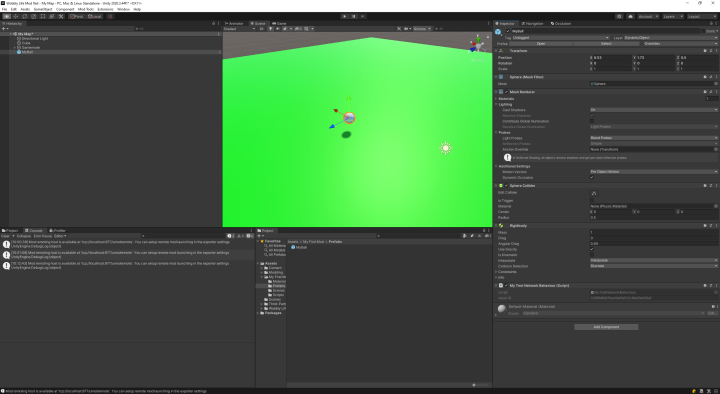This screenshot has width=720, height=394.
Task: Select the Move tool in the toolbar
Action: (x=16, y=16)
